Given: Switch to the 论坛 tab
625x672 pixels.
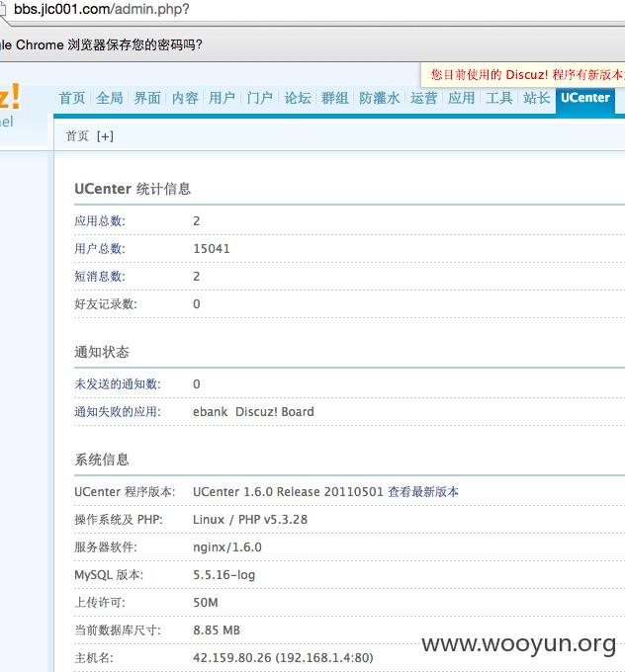Looking at the screenshot, I should click(298, 98).
